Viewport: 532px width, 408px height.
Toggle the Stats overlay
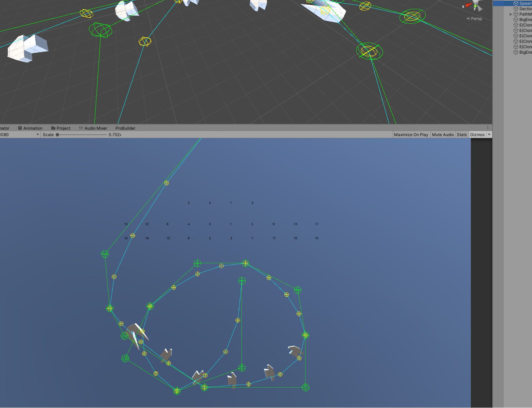[462, 134]
